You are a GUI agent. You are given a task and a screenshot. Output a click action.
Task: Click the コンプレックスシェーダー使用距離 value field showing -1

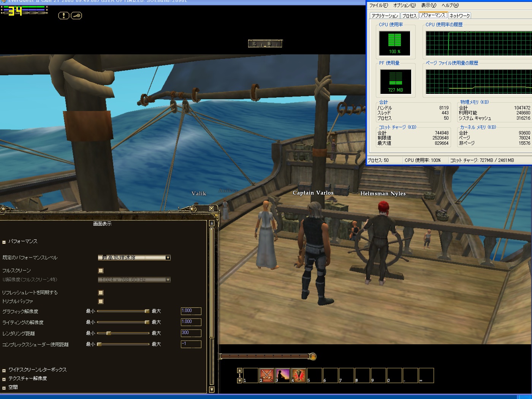191,344
